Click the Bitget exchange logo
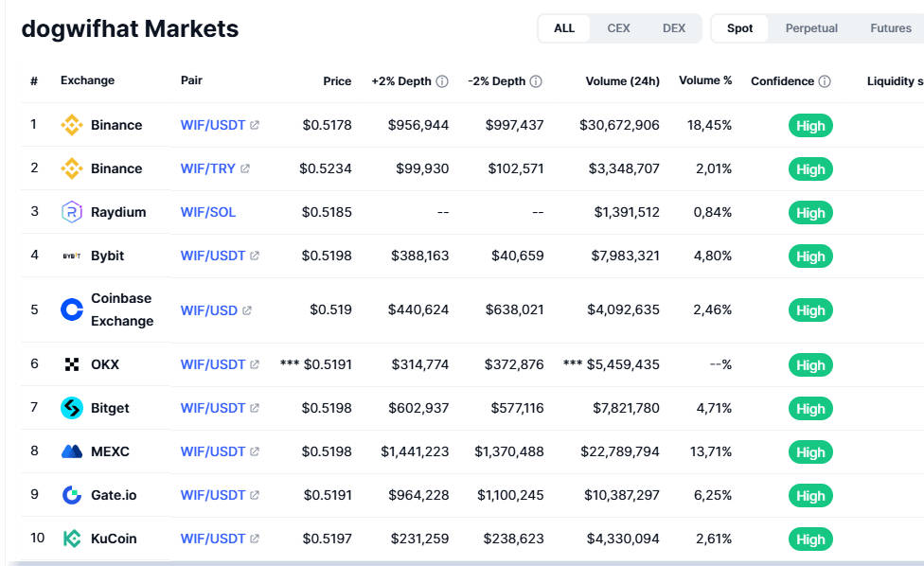The width and height of the screenshot is (924, 566). pos(72,408)
